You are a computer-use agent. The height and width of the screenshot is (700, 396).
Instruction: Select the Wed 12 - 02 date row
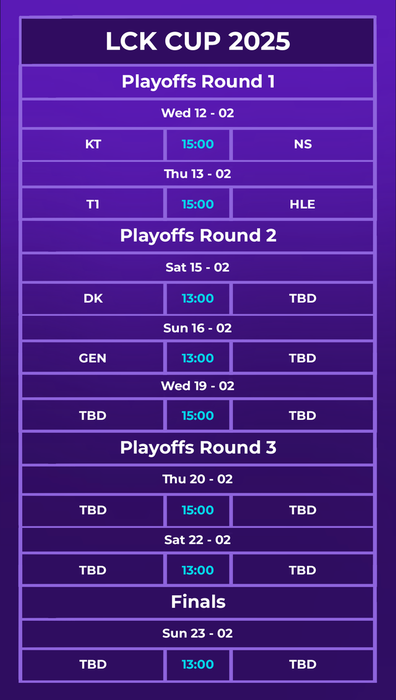pyautogui.click(x=198, y=113)
